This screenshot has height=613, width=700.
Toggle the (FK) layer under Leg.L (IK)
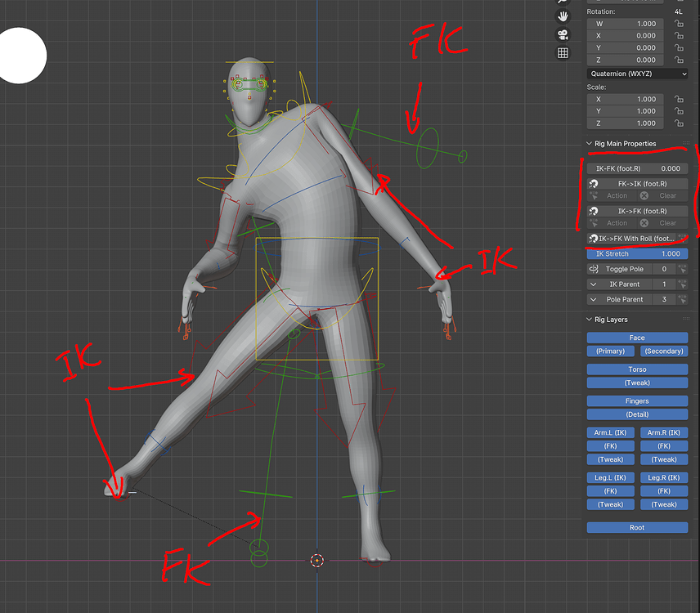tap(610, 491)
